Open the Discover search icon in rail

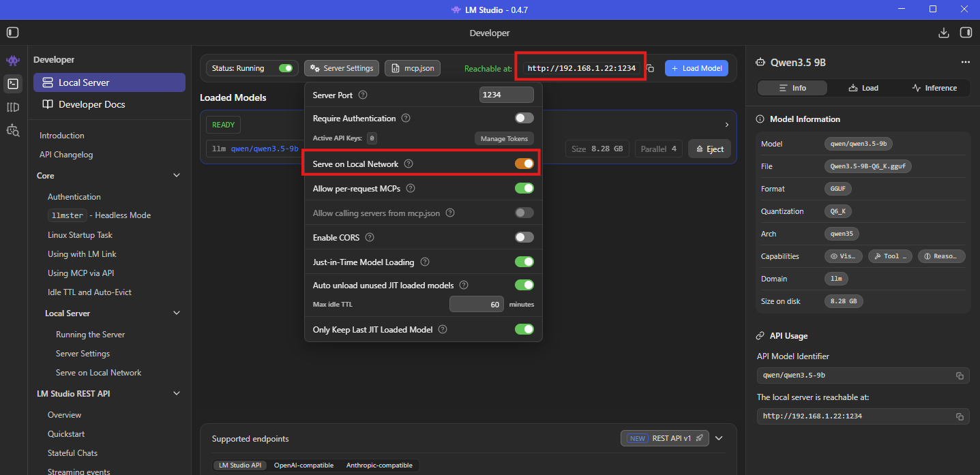tap(13, 129)
